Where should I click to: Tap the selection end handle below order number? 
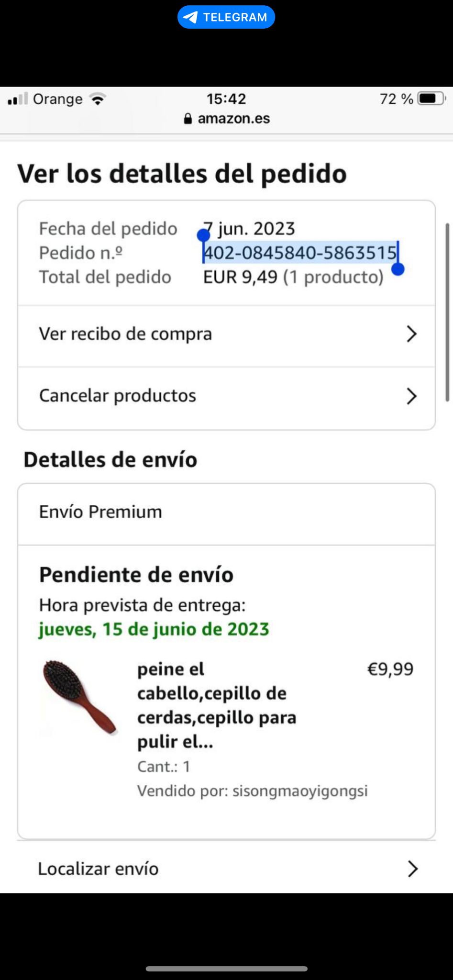(x=398, y=269)
